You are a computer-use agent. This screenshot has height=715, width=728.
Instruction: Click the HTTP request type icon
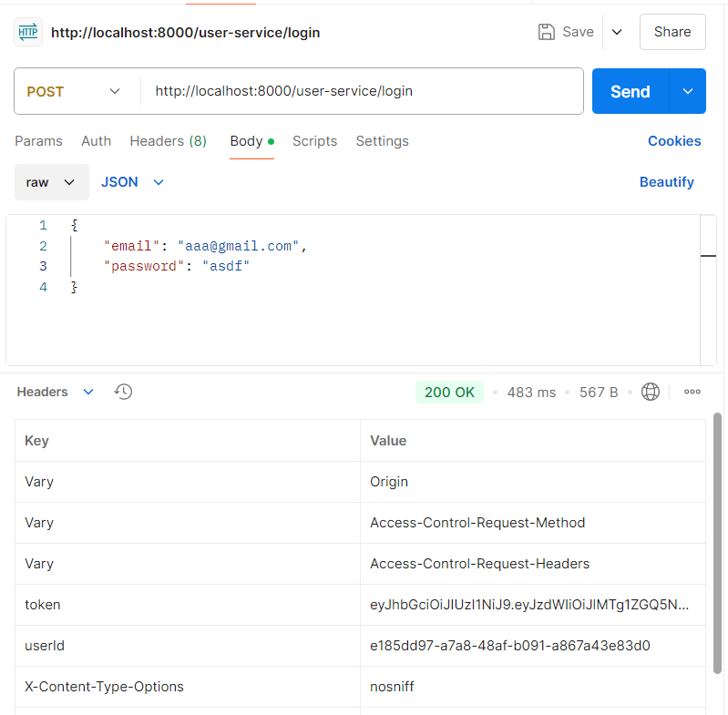(x=27, y=32)
